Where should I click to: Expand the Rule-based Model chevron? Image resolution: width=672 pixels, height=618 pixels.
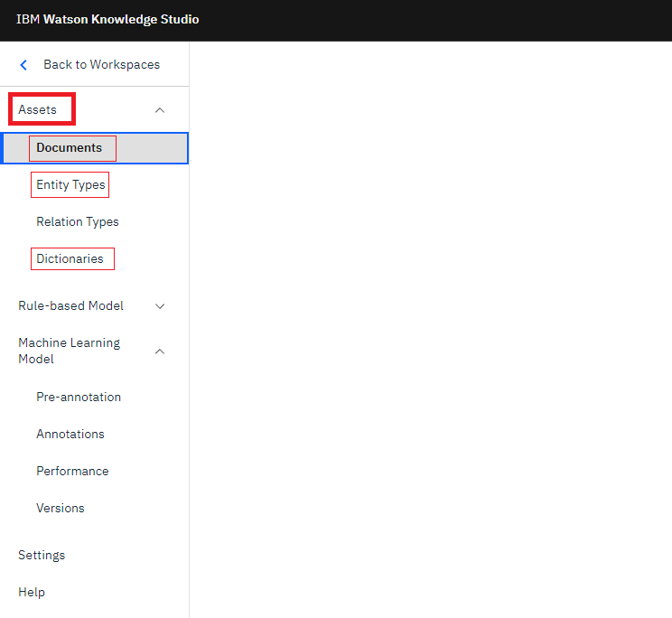pyautogui.click(x=160, y=306)
